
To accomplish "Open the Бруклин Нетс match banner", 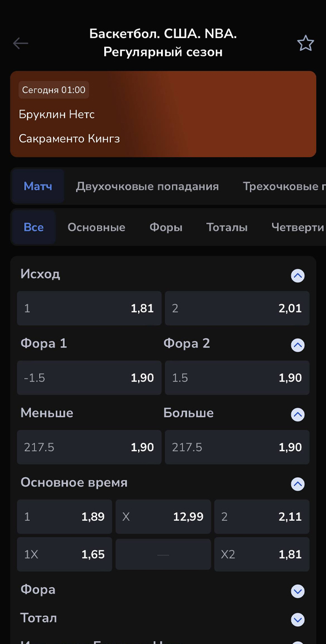I will pos(163,114).
